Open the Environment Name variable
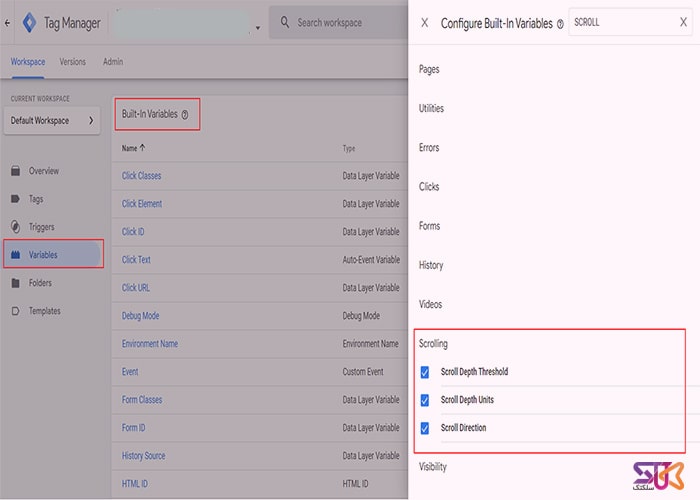The image size is (700, 500). [x=150, y=344]
